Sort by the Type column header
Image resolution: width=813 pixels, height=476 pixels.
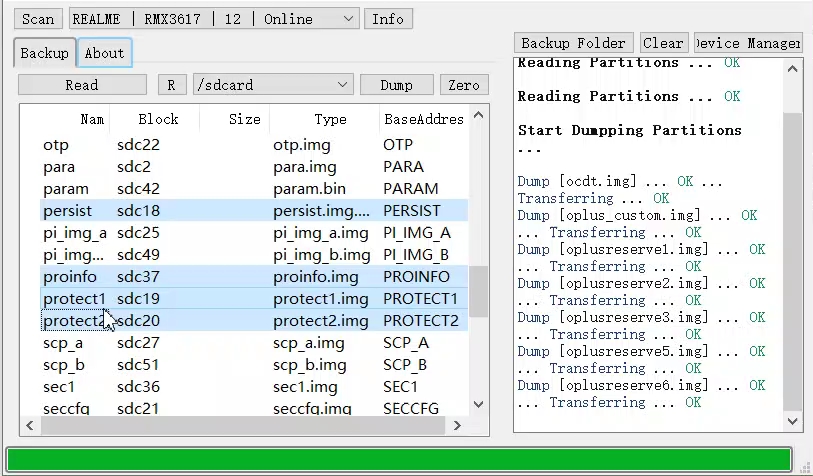pyautogui.click(x=330, y=119)
